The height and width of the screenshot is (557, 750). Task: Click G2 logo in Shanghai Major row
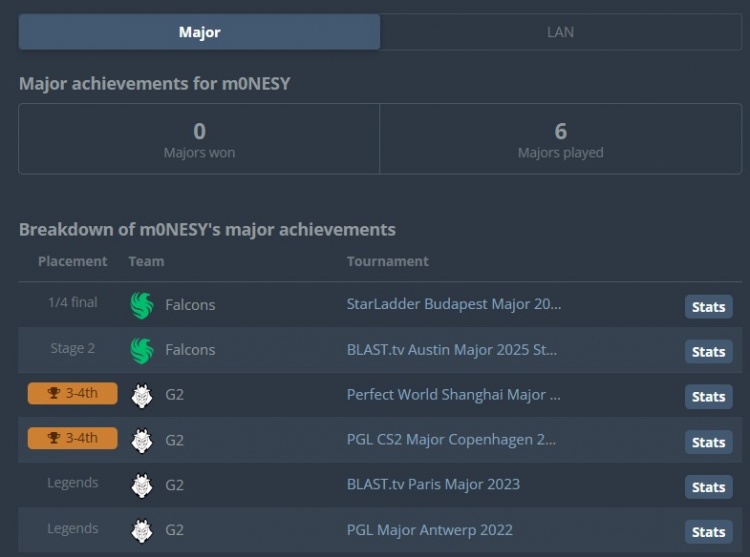pyautogui.click(x=142, y=395)
